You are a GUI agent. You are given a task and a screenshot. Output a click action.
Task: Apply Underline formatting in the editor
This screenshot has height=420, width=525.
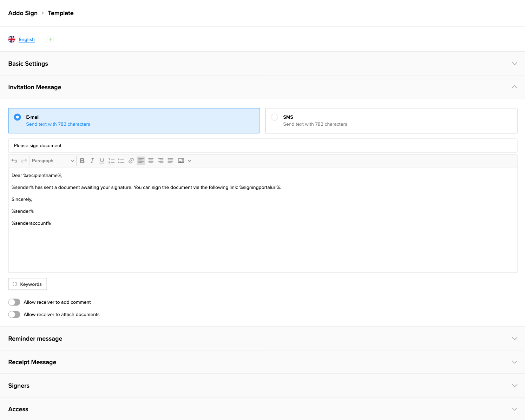pyautogui.click(x=102, y=160)
